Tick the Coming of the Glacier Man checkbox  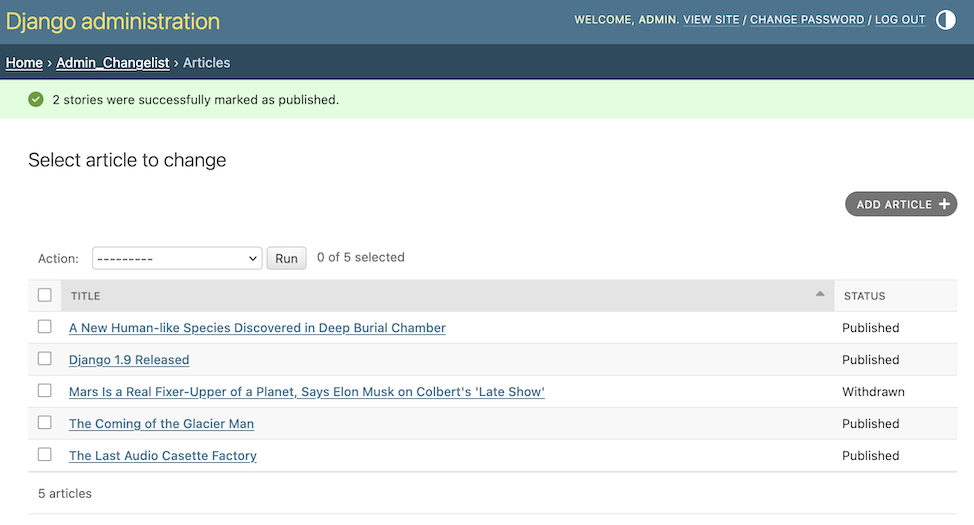(44, 423)
